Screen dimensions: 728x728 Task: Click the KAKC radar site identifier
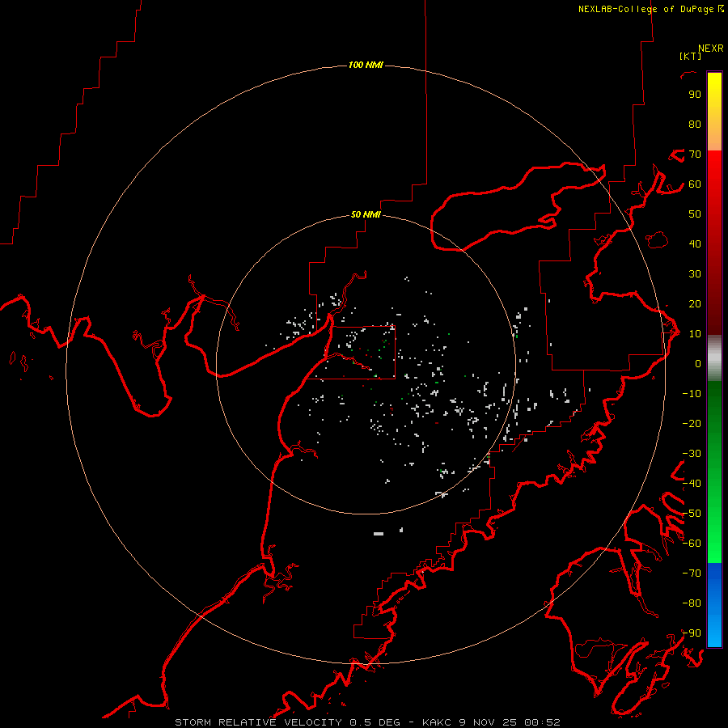coord(437,722)
